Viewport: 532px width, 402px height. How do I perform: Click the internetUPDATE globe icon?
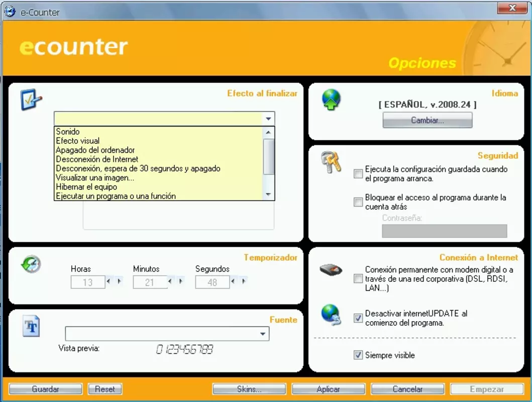tap(331, 315)
